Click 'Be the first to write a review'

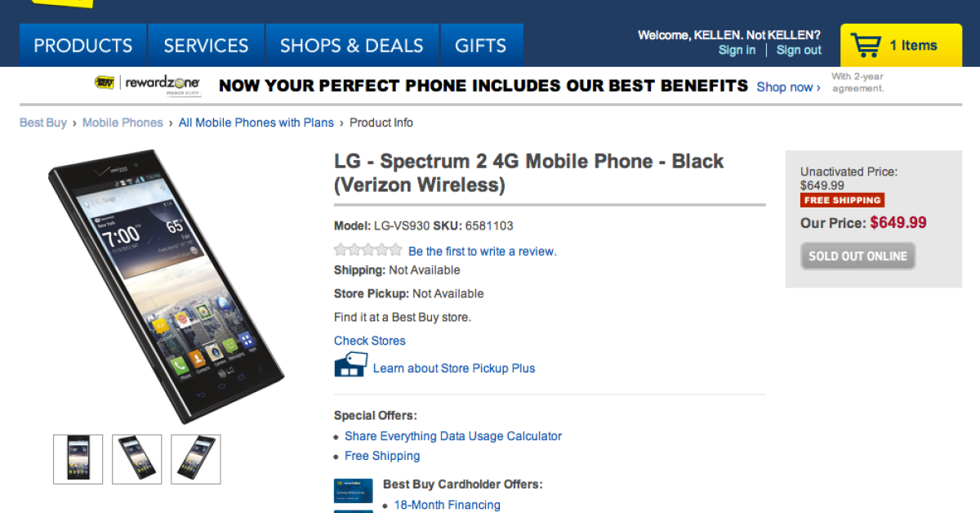tap(482, 252)
